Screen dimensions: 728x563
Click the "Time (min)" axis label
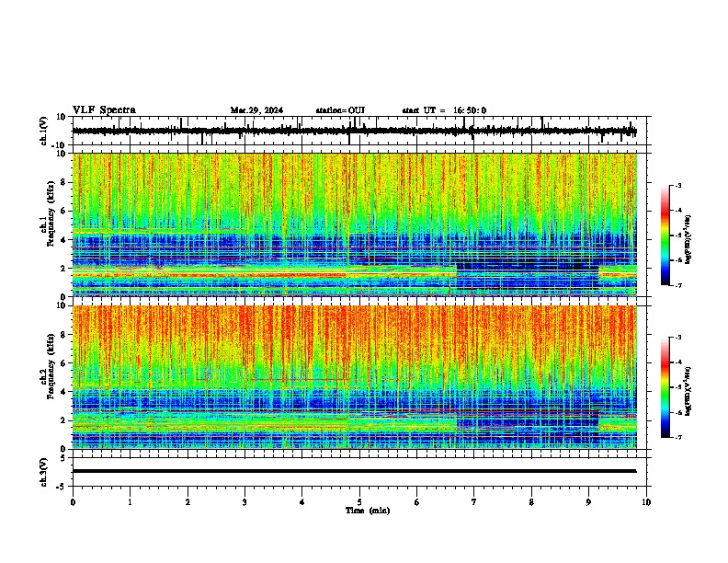coord(368,511)
